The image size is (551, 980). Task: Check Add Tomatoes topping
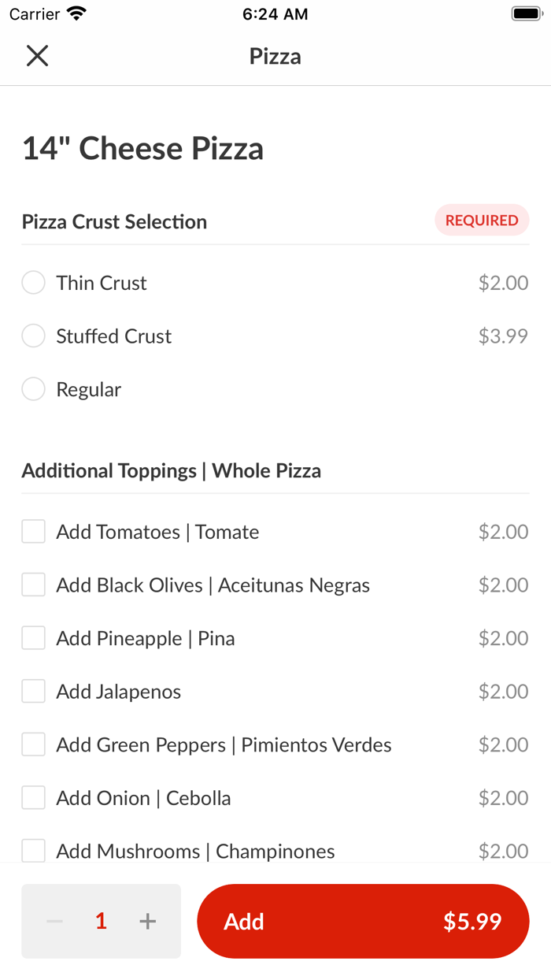point(33,531)
